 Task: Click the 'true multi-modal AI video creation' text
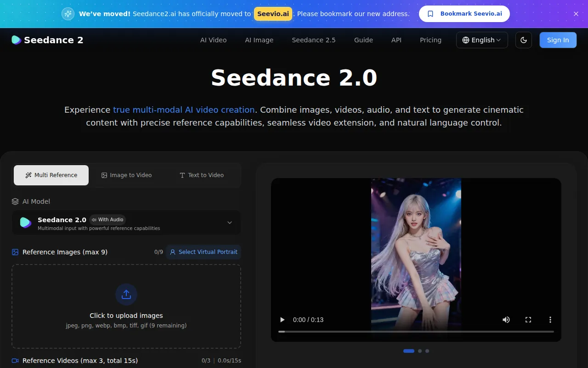[x=184, y=110]
